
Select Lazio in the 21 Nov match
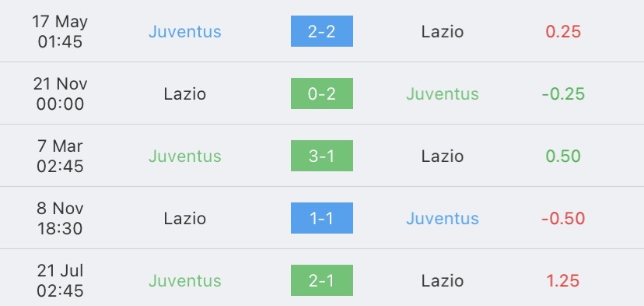click(x=185, y=93)
